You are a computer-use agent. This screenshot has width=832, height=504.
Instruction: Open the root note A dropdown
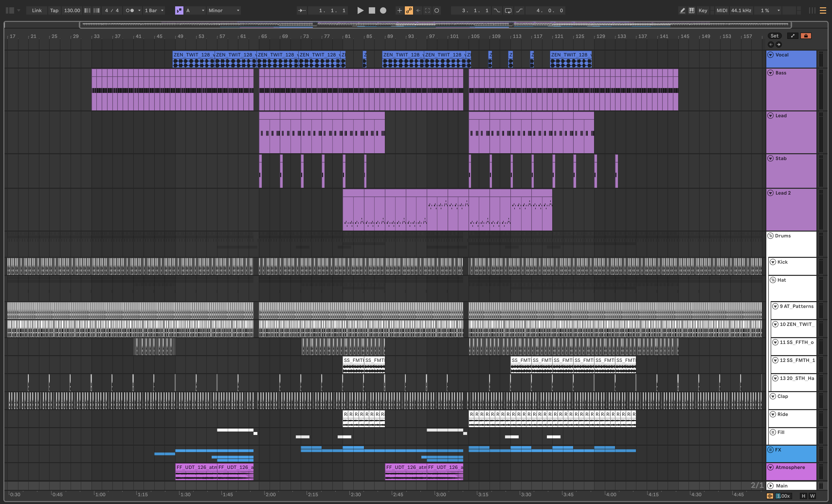coord(195,10)
